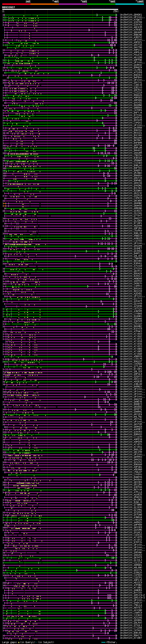Select hit UniRef100_Q605T2

(x=131, y=271)
